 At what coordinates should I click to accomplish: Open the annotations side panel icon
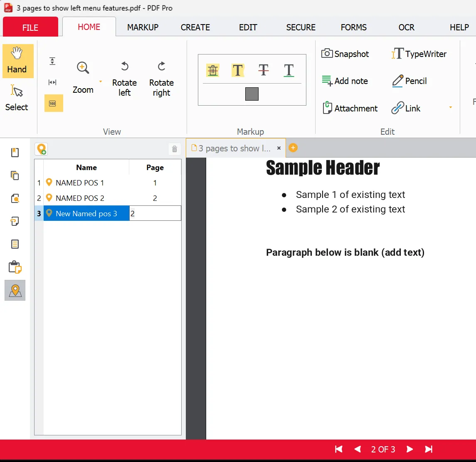pyautogui.click(x=15, y=221)
